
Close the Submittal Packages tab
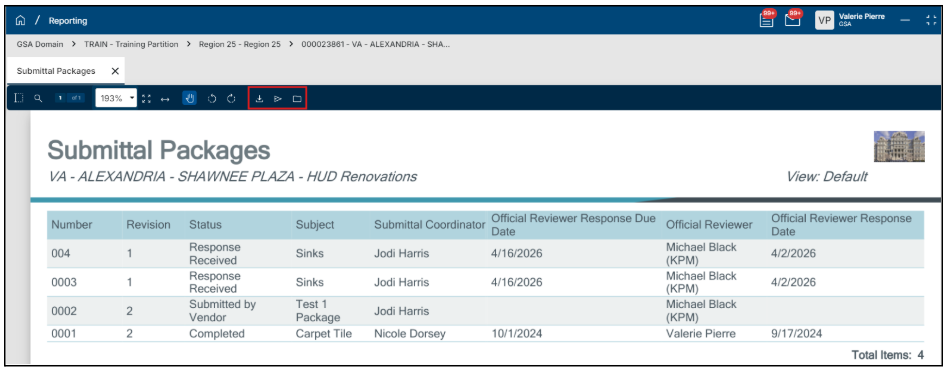click(115, 71)
